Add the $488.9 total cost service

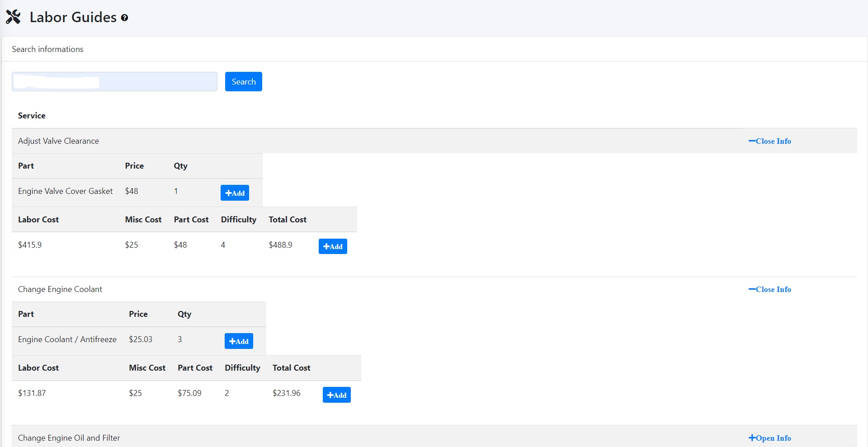click(333, 246)
